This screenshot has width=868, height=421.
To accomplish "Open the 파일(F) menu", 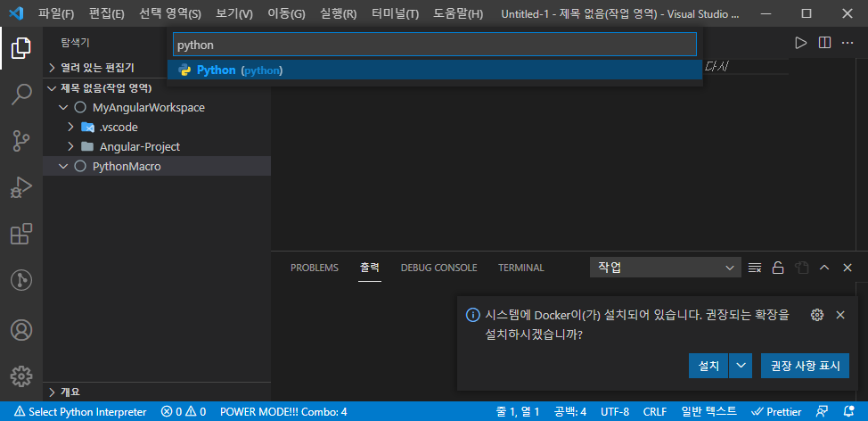I will coord(56,14).
